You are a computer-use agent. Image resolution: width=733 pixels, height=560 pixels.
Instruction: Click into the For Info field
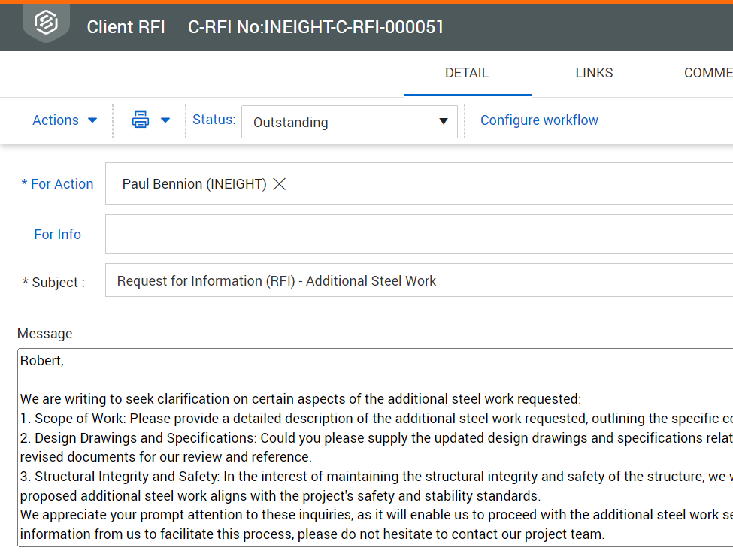418,235
